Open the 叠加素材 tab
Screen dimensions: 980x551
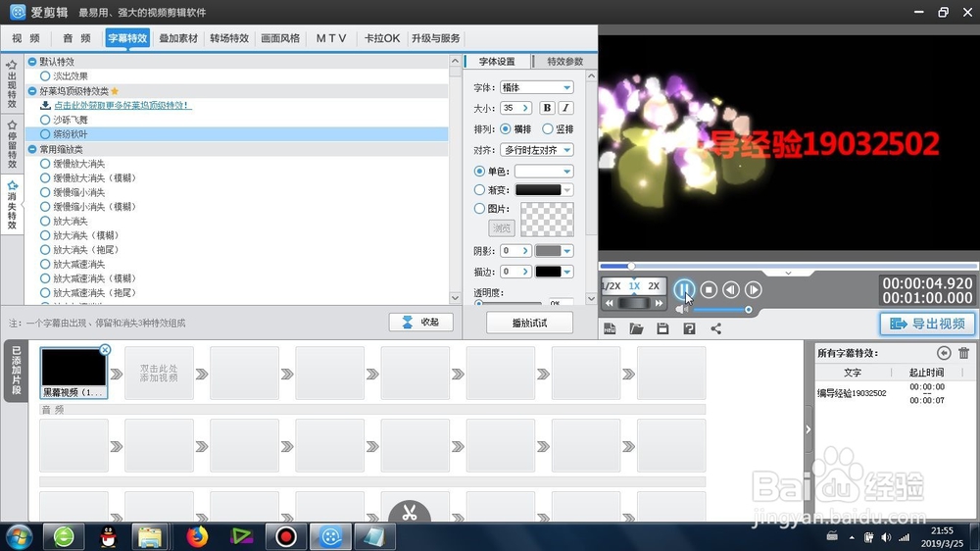pos(178,38)
